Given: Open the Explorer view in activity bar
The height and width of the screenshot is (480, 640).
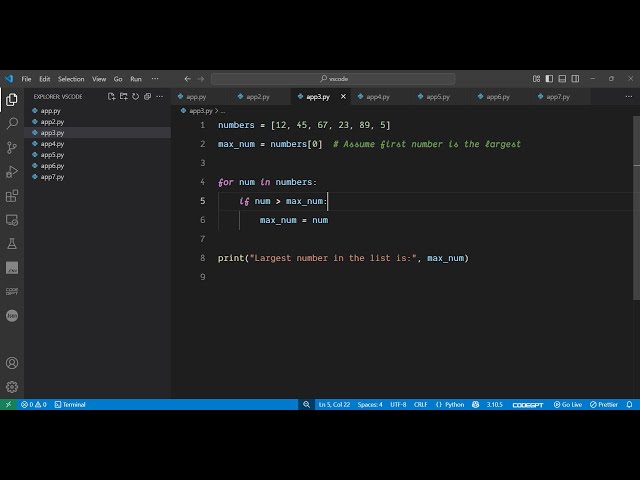Looking at the screenshot, I should (x=12, y=99).
